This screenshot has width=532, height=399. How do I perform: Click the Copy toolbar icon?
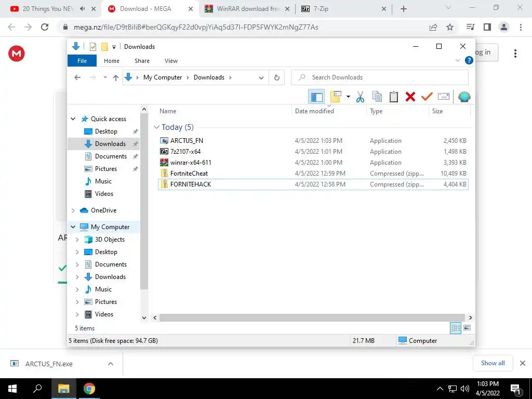pos(377,97)
